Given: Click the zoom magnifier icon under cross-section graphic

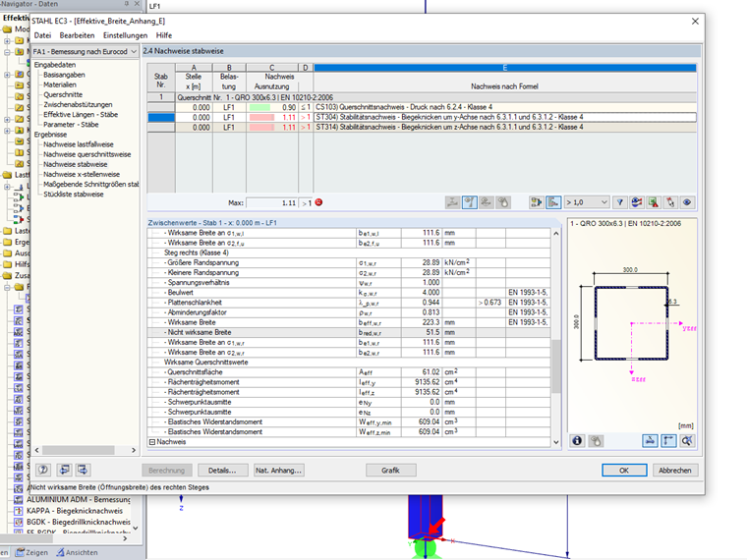Looking at the screenshot, I should 686,441.
